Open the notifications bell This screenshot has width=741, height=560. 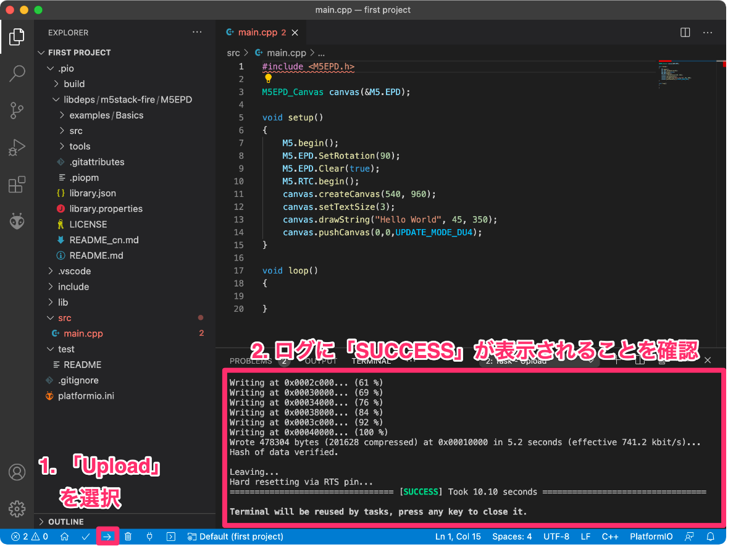pos(711,537)
